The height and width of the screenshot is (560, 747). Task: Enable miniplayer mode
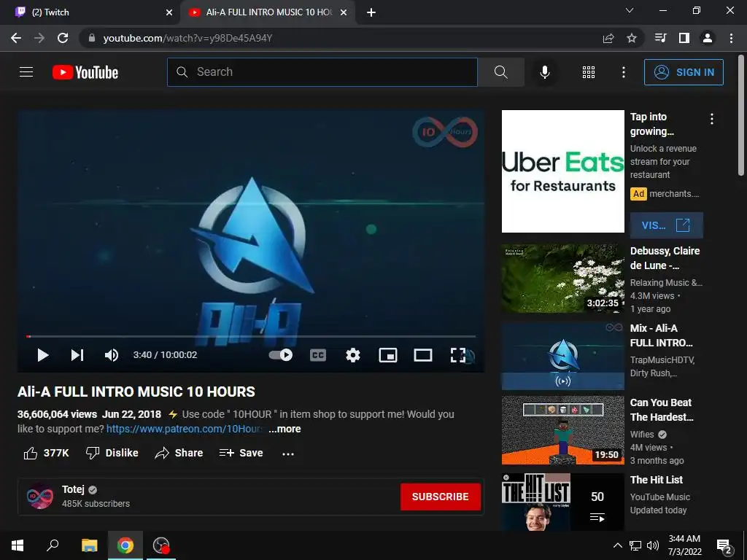tap(388, 355)
